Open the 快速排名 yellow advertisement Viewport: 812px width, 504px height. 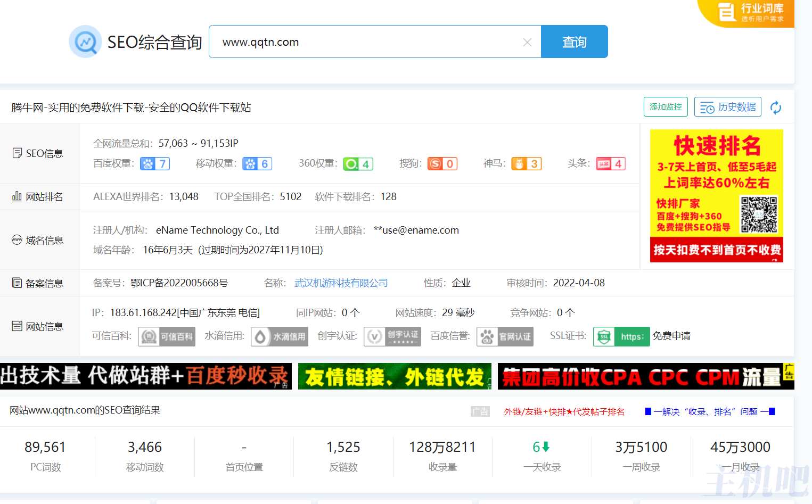[717, 196]
